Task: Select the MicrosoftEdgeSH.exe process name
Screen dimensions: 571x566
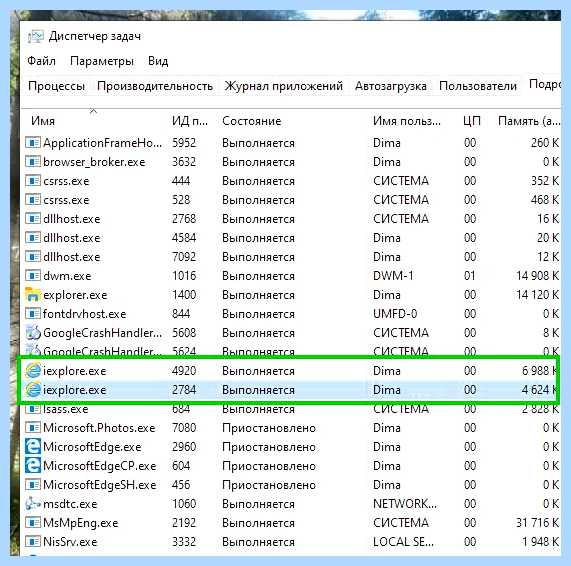Action: pos(99,485)
